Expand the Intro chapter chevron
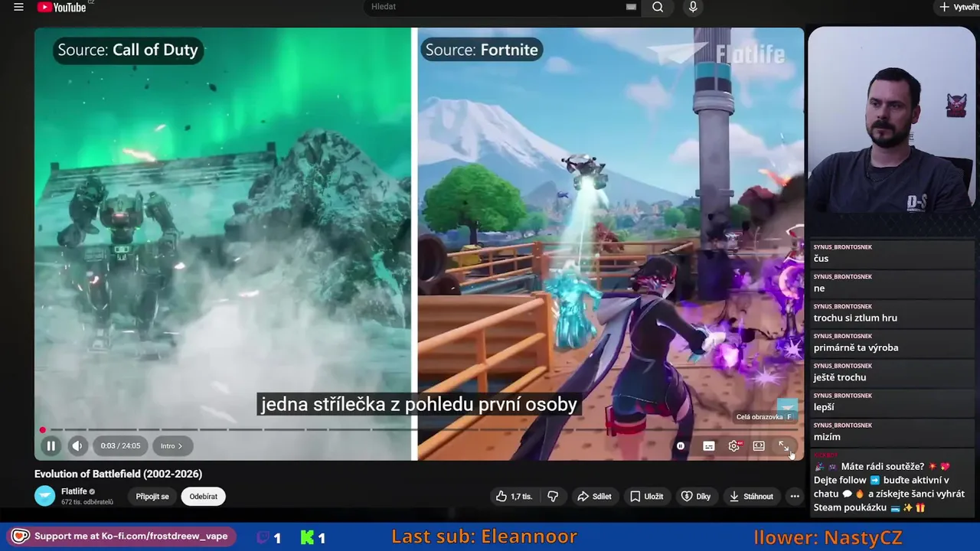The image size is (980, 551). pyautogui.click(x=171, y=446)
